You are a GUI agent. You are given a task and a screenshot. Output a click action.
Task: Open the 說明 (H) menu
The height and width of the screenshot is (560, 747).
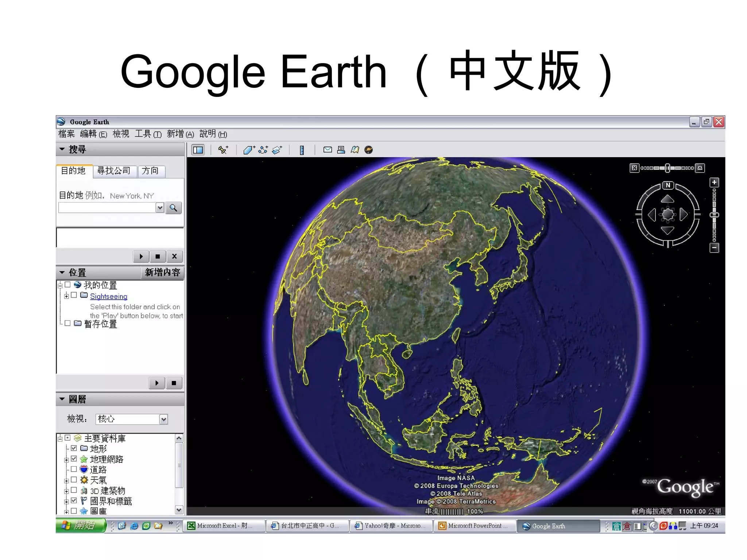[x=213, y=134]
